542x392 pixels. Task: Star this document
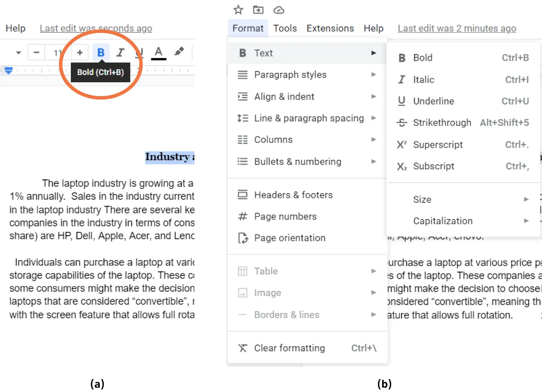coord(238,10)
